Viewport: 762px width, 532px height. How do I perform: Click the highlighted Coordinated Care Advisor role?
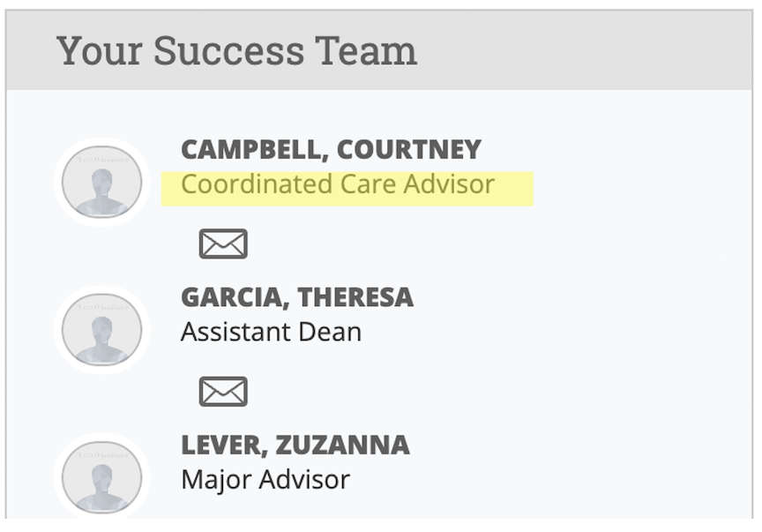(x=338, y=184)
